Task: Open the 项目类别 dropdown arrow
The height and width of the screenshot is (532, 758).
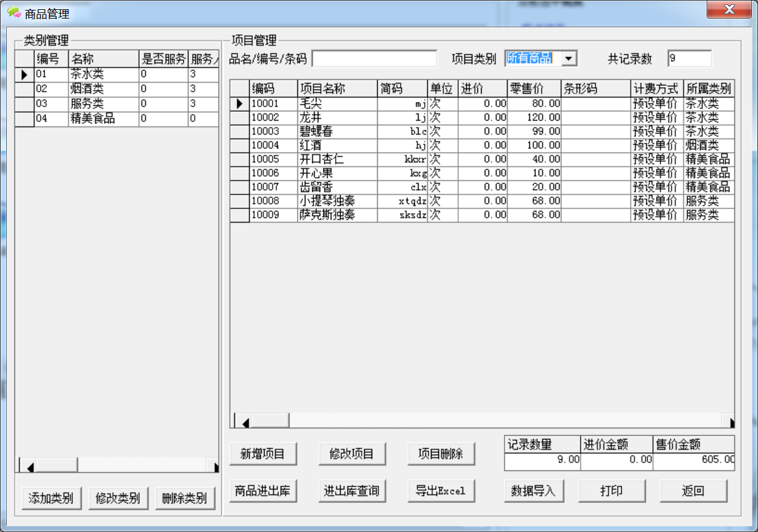Action: tap(569, 59)
